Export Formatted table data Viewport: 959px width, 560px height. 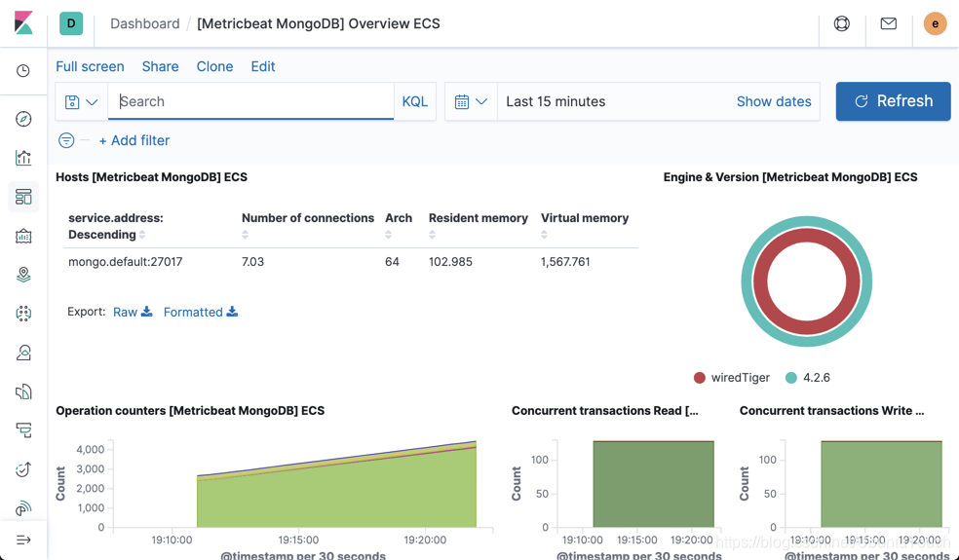pos(200,312)
